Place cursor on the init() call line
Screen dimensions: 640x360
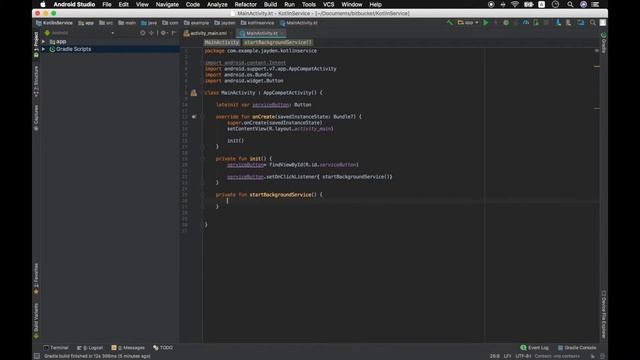(x=236, y=141)
